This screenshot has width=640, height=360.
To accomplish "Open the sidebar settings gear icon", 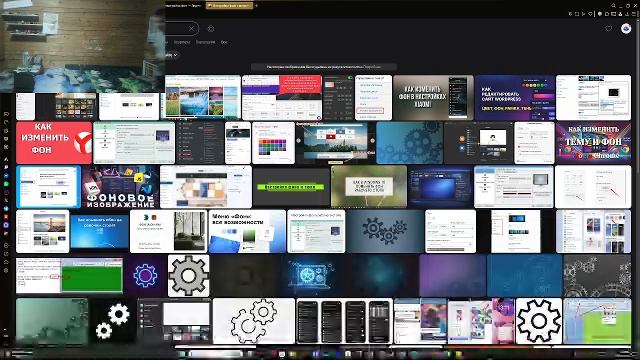I will [6, 270].
